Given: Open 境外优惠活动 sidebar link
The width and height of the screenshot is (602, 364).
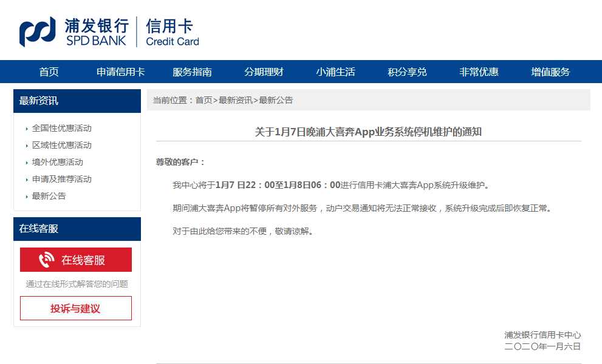Looking at the screenshot, I should click(57, 162).
